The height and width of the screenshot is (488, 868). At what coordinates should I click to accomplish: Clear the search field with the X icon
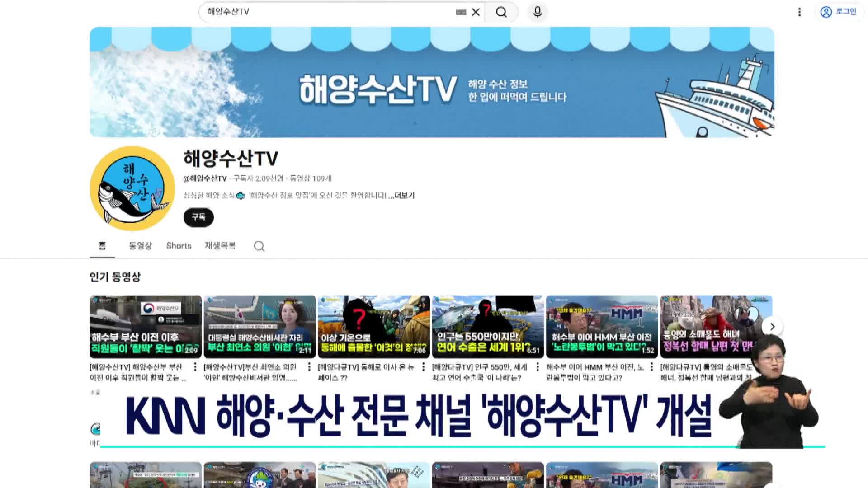476,12
